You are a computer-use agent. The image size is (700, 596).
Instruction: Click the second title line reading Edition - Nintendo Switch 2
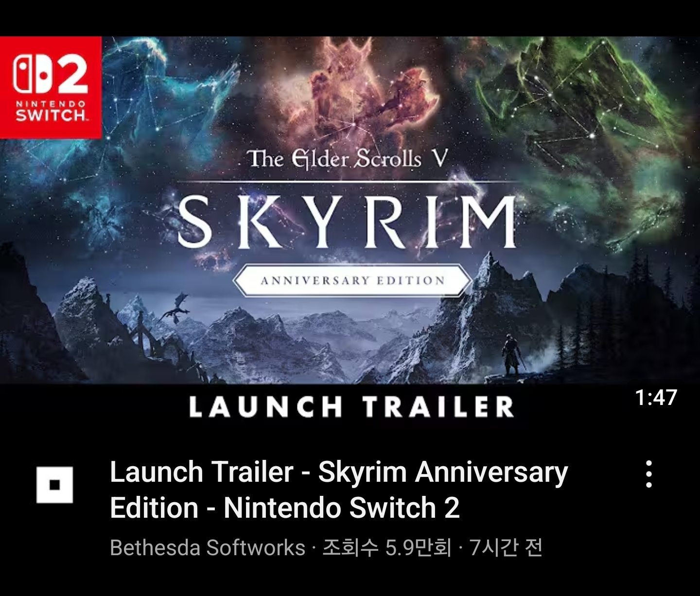point(285,508)
